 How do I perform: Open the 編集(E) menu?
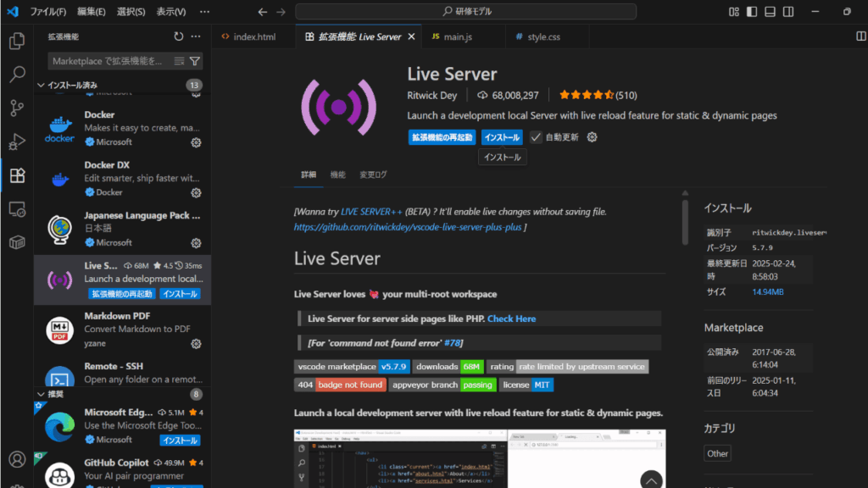92,12
